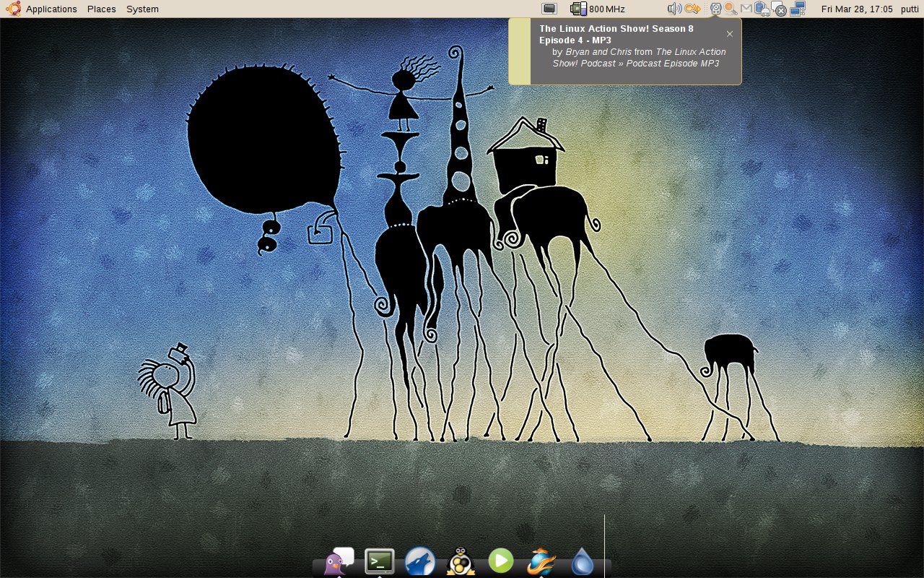Click the orange keys tray icon

(692, 9)
